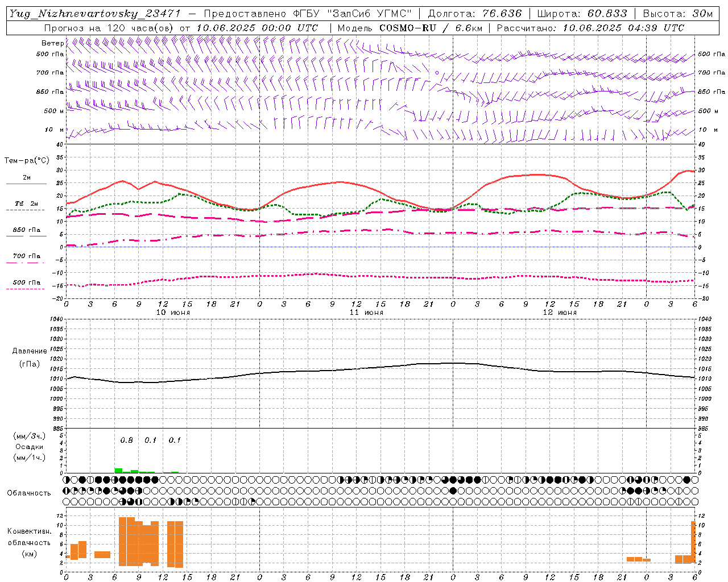Click the (мм/1ч.) precipitation unit label
This screenshot has width=728, height=582.
[30, 458]
